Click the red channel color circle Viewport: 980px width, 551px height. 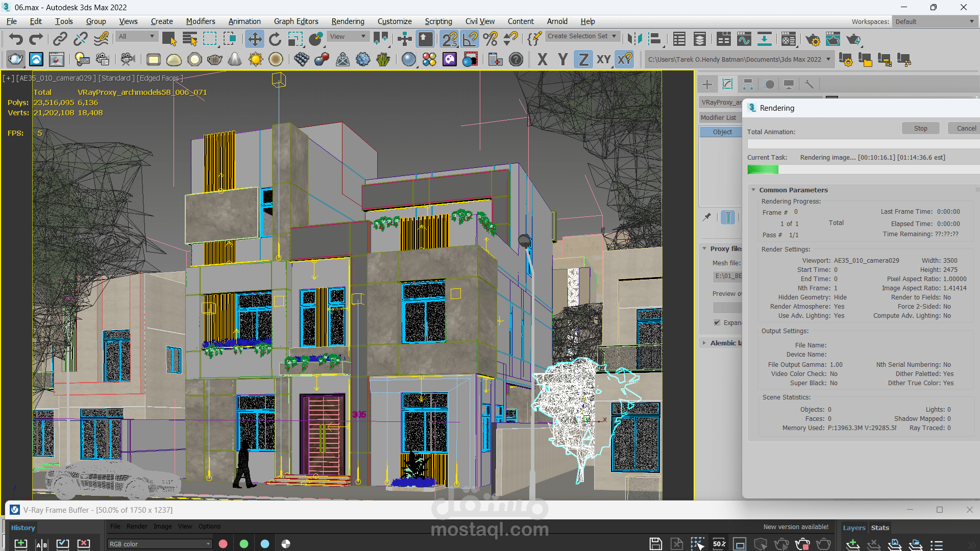223,544
